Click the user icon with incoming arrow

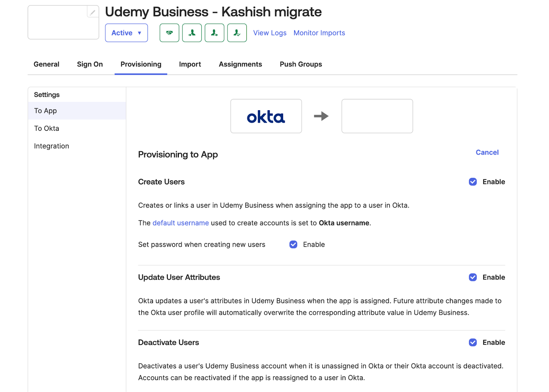point(192,33)
